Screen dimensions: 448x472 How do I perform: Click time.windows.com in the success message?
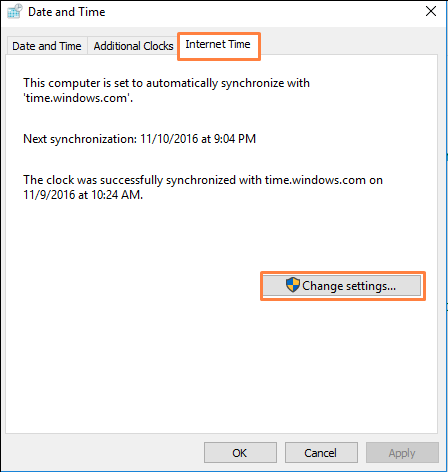315,180
